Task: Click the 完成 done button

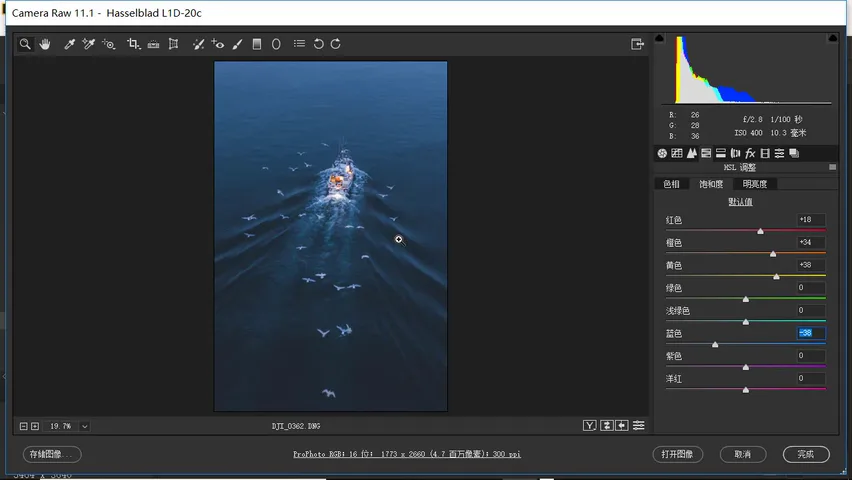Action: pyautogui.click(x=806, y=454)
